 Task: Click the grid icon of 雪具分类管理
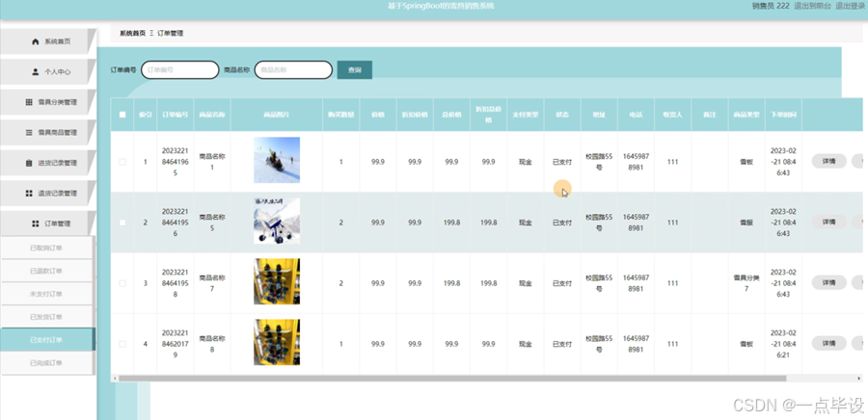click(29, 102)
